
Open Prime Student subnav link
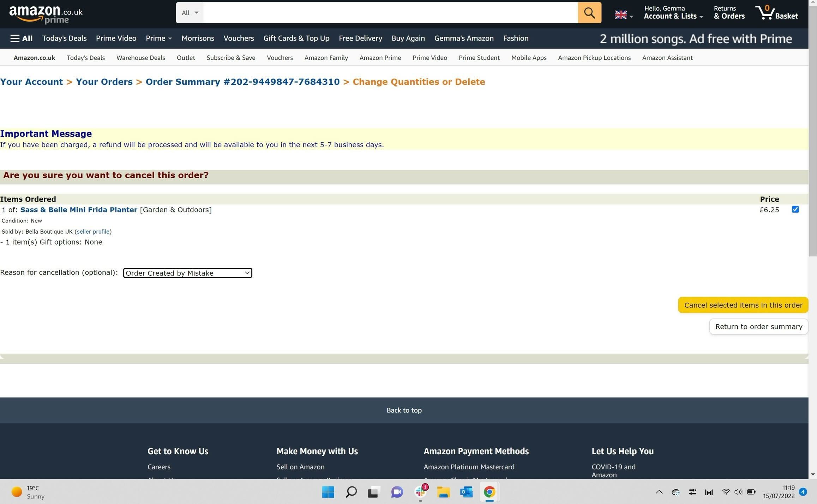click(479, 58)
